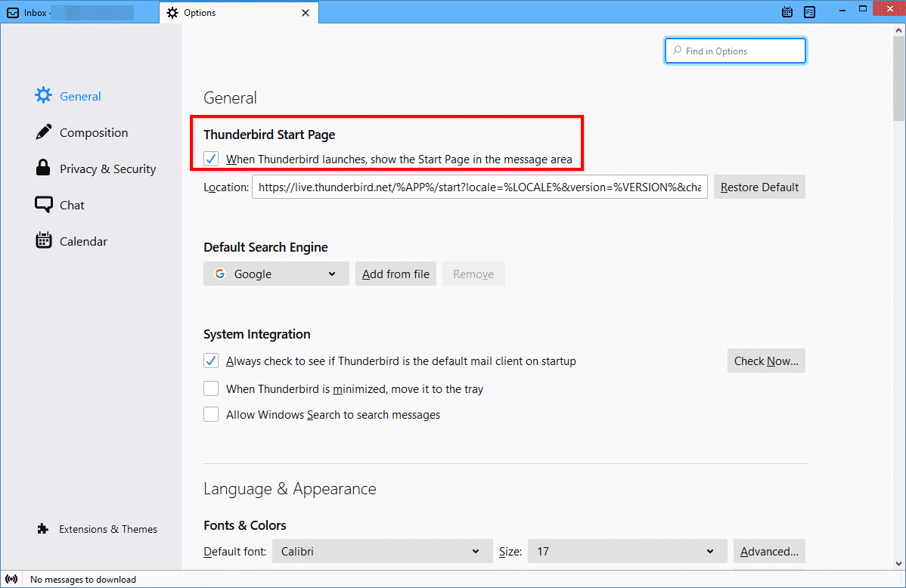The width and height of the screenshot is (906, 588).
Task: Toggle always check default mail client on startup
Action: [211, 361]
